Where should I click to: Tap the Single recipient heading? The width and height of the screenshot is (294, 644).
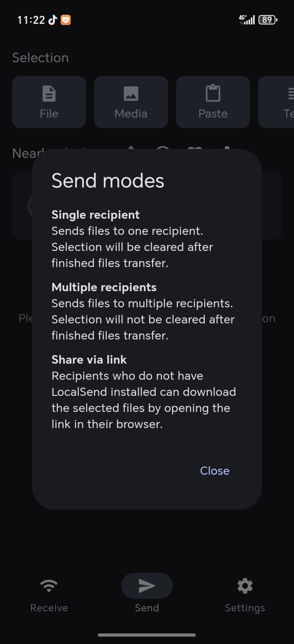(x=95, y=215)
